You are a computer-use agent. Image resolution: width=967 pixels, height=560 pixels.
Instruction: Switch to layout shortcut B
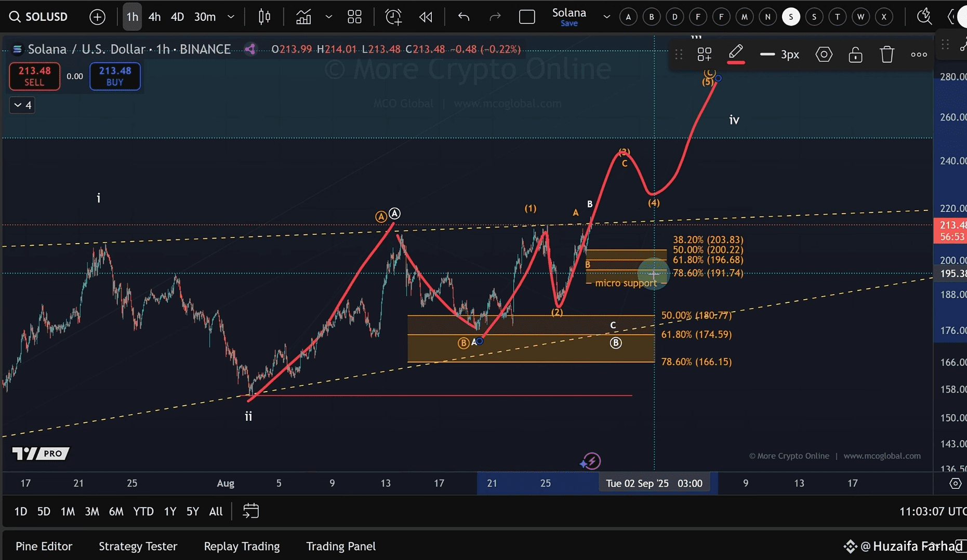click(652, 17)
